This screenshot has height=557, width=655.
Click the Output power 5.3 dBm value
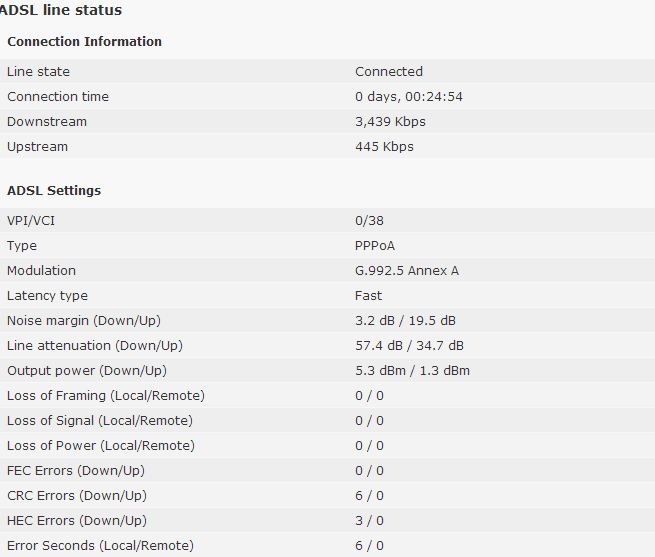pos(381,371)
